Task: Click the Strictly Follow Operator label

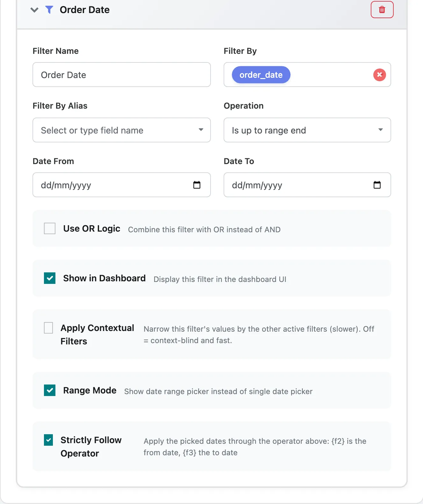Action: pos(91,447)
